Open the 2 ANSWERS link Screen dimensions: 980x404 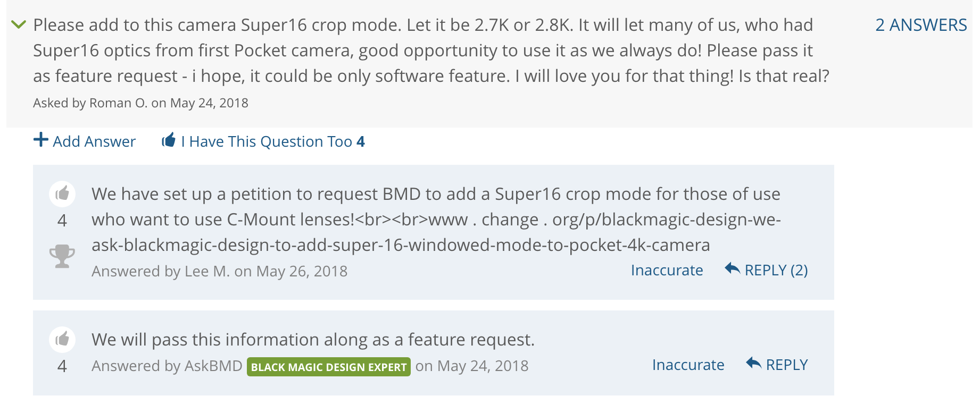coord(921,25)
